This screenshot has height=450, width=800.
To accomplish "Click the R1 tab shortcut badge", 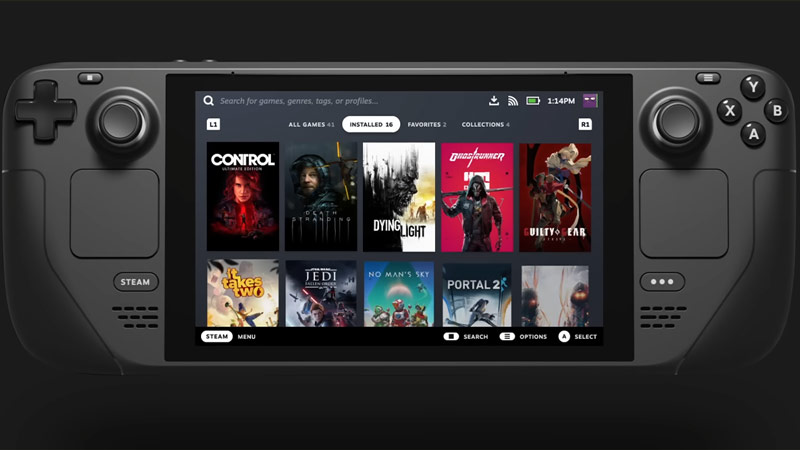I will pos(585,124).
